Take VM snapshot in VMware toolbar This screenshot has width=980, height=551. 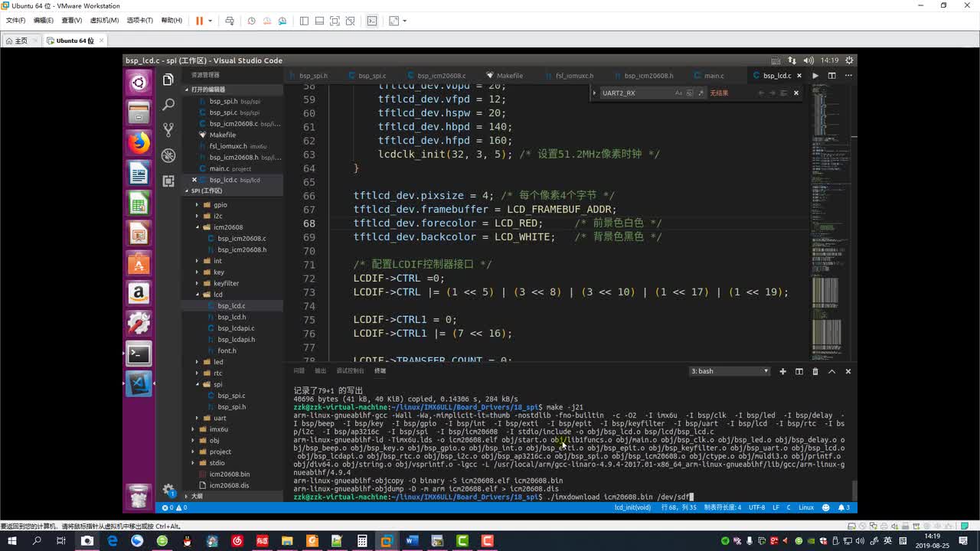pyautogui.click(x=251, y=21)
